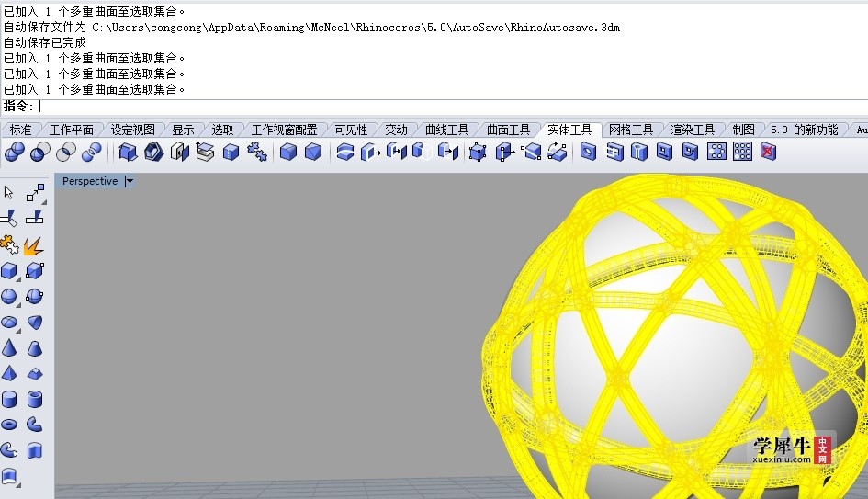The image size is (868, 499).
Task: Select the Chamfer Edge tool
Action: point(313,152)
